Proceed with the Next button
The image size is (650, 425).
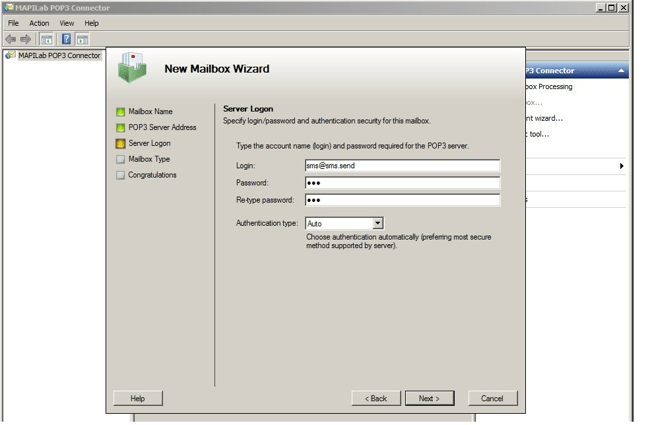(x=429, y=398)
